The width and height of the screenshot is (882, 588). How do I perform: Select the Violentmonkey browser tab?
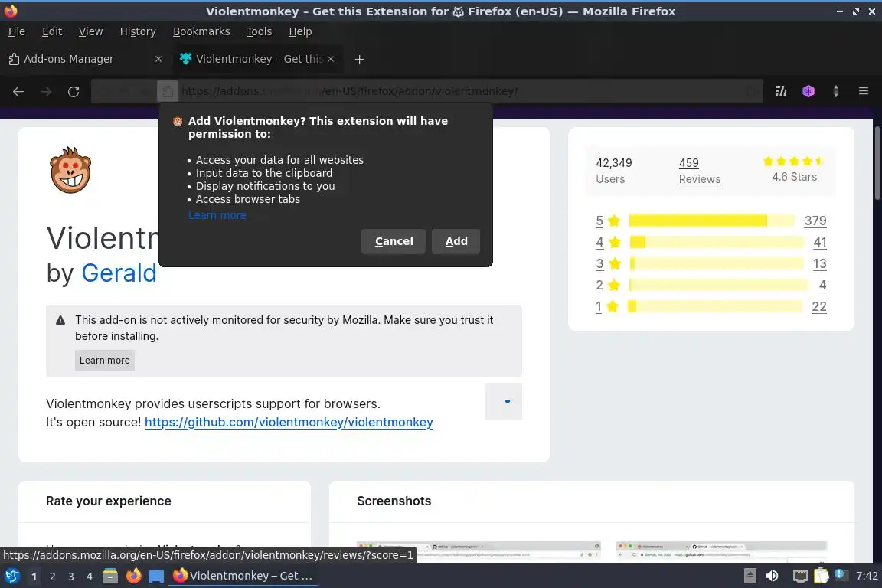257,59
